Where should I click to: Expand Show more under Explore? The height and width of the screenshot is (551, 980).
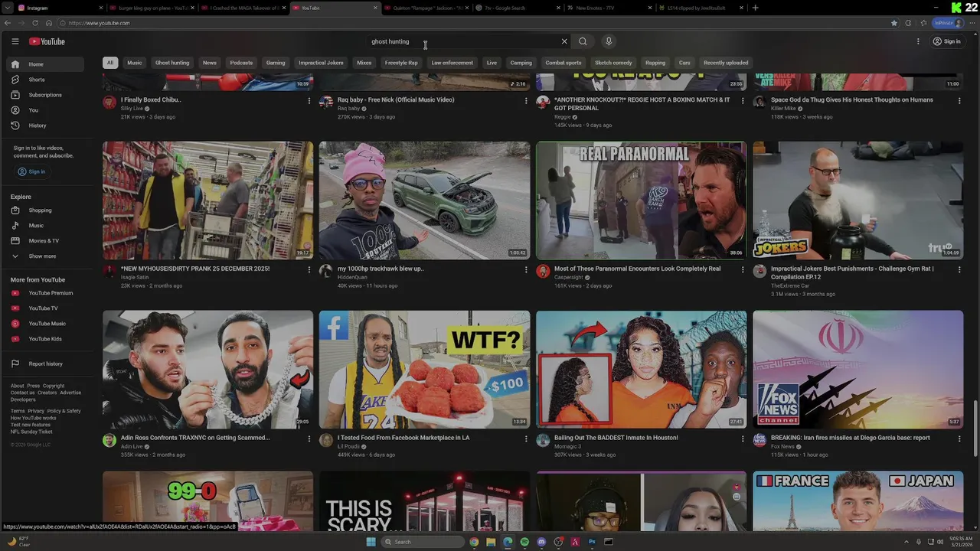point(46,256)
